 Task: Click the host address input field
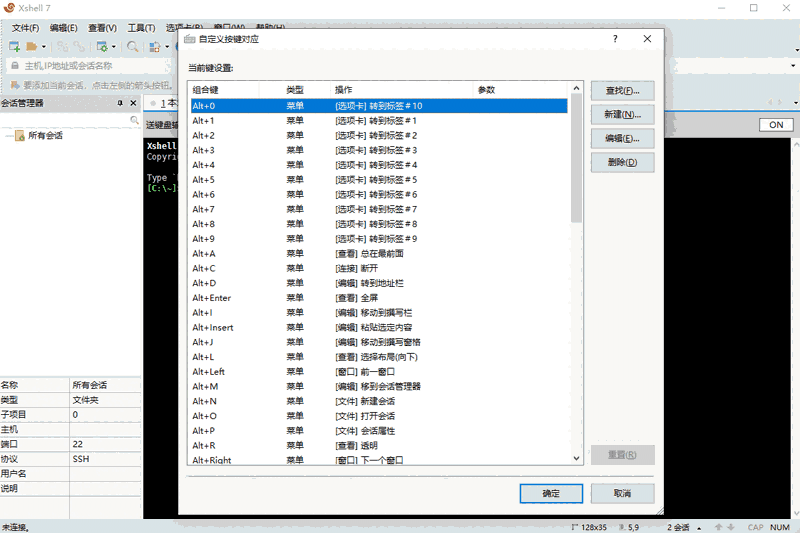(x=89, y=66)
